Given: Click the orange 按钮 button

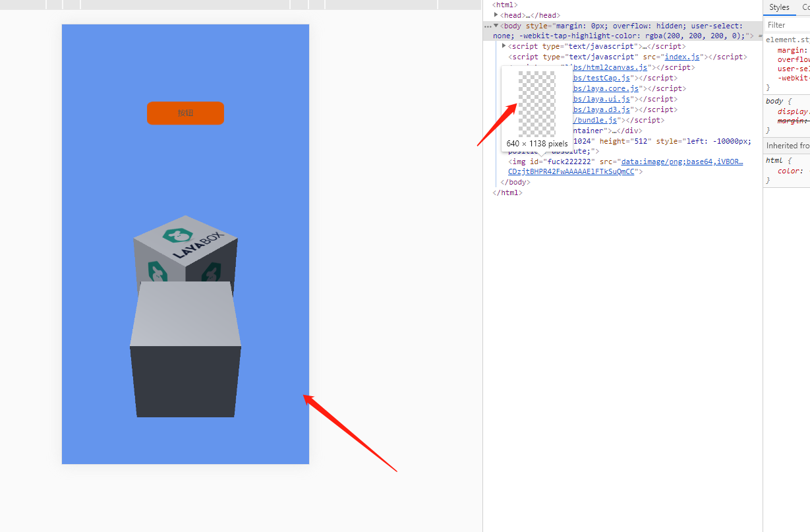Looking at the screenshot, I should click(185, 113).
